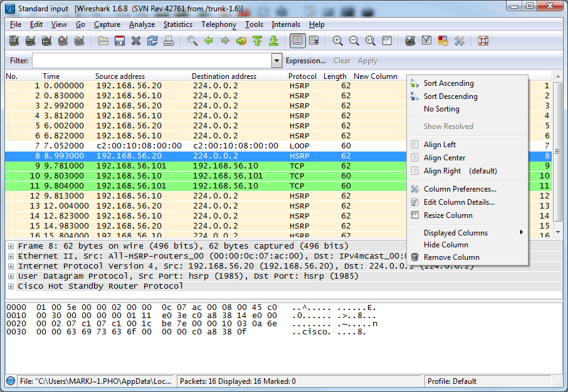The width and height of the screenshot is (568, 392).
Task: Click the toolbar resize-all-columns icon
Action: (x=387, y=41)
